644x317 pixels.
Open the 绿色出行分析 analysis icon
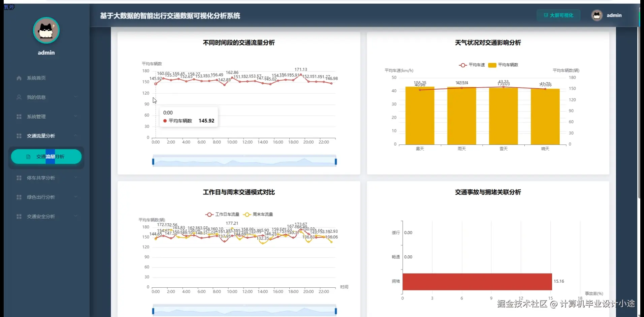(19, 197)
